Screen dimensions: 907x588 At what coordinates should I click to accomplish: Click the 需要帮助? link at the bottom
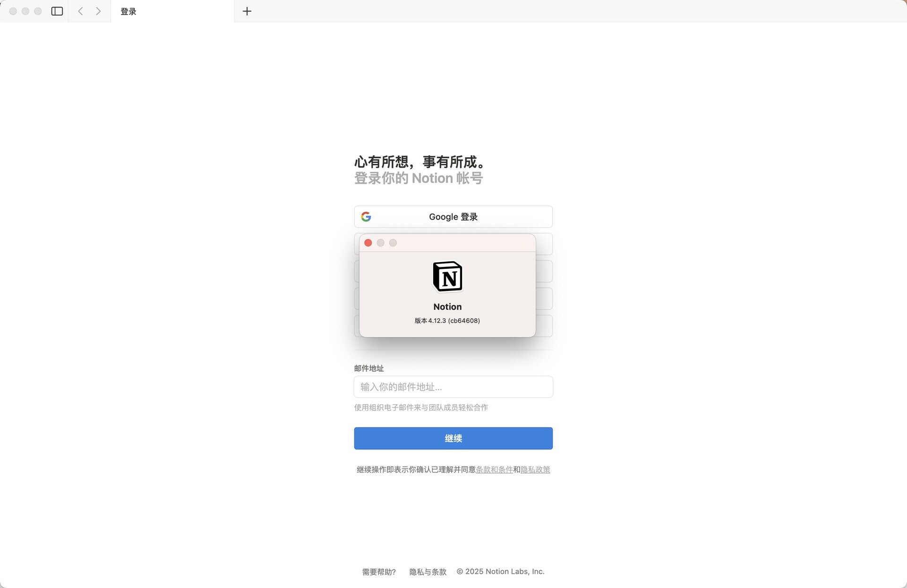click(378, 571)
